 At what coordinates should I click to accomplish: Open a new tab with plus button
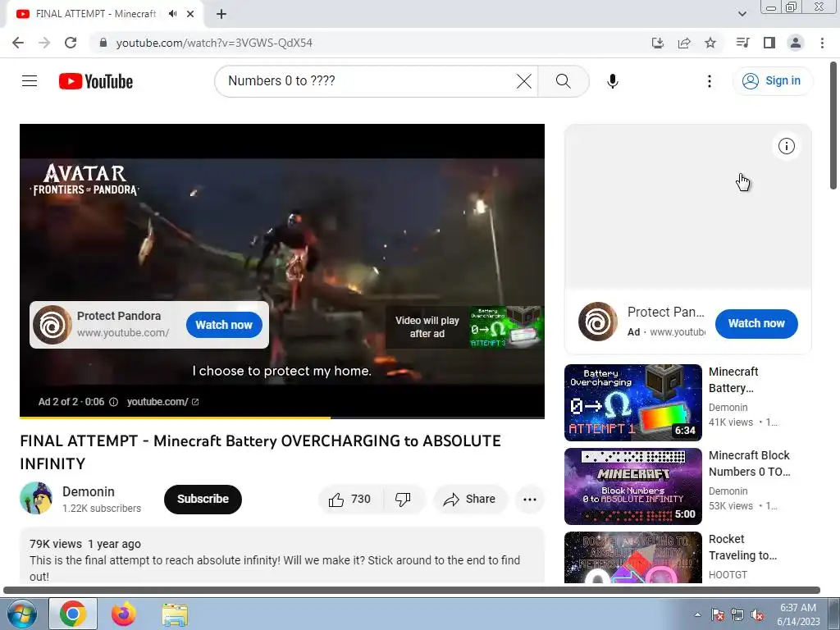221,14
